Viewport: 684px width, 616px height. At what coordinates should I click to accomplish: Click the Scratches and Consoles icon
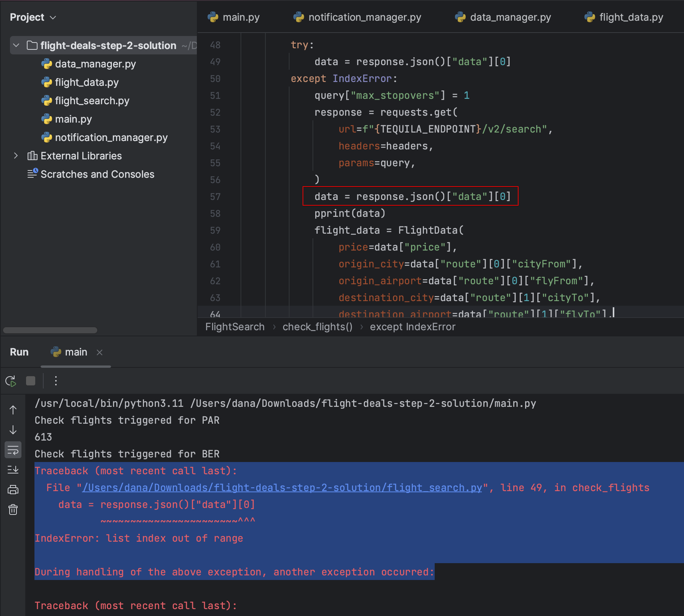[x=32, y=174]
